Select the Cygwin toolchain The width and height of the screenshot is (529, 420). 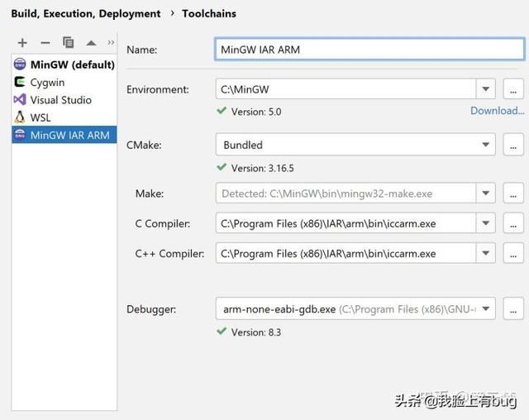pos(64,83)
